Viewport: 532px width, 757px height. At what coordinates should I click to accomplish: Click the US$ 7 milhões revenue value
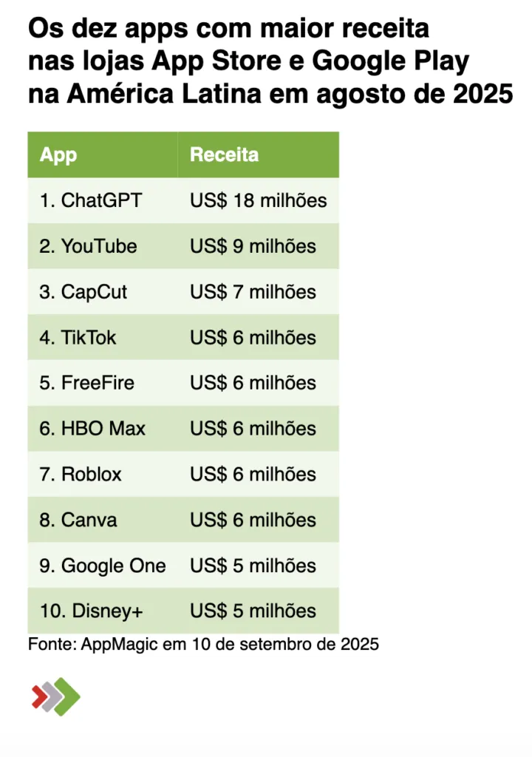pyautogui.click(x=253, y=292)
